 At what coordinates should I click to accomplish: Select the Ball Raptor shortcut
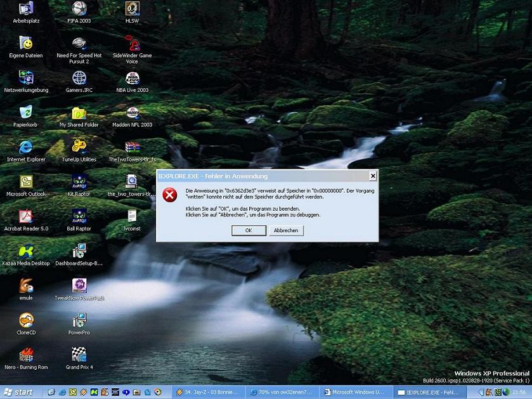[x=79, y=220]
